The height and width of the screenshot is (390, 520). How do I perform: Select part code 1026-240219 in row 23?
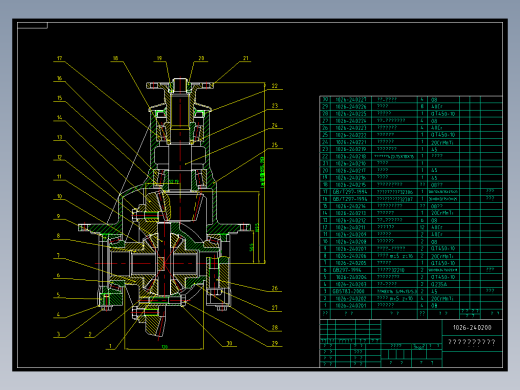[351, 149]
